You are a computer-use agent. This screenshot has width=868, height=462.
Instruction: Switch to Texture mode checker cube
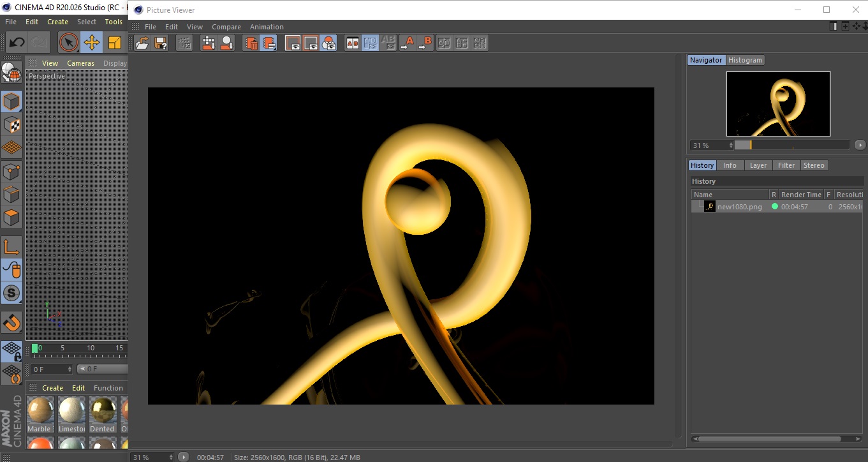click(11, 125)
